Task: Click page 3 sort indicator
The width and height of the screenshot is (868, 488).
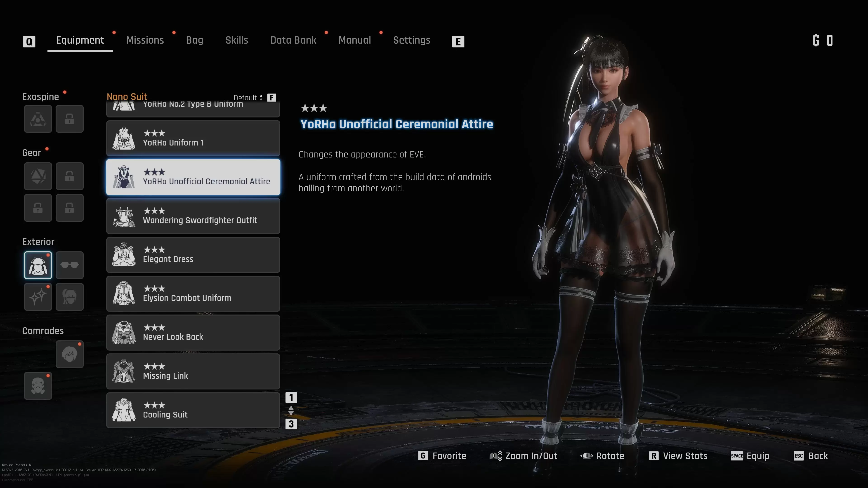Action: 291,424
